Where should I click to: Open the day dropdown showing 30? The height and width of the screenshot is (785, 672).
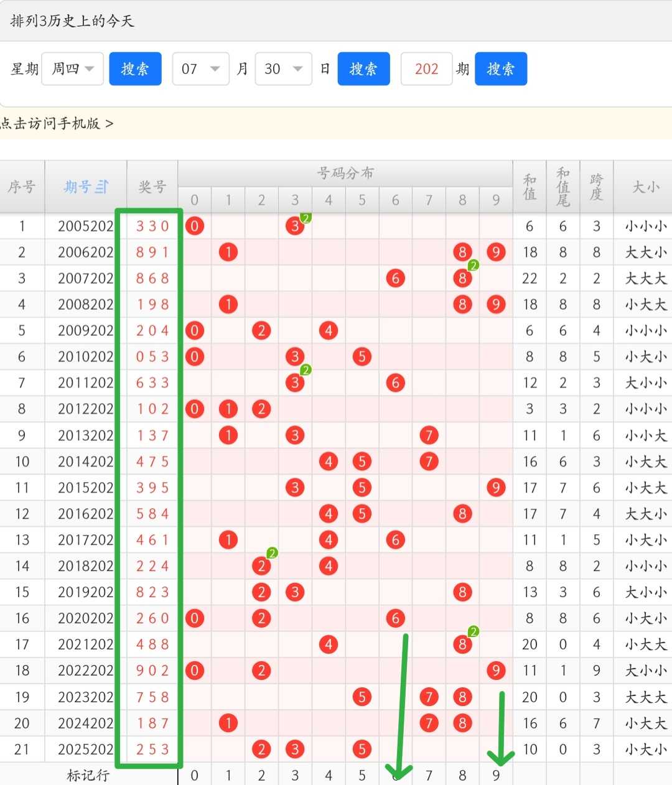coord(284,68)
